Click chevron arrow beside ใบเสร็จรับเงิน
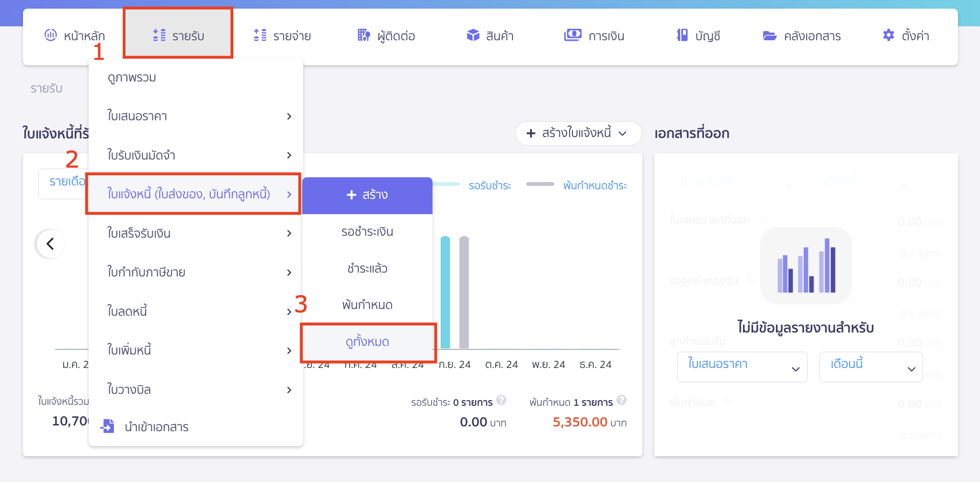Screen dimensions: 980x482 pos(289,233)
